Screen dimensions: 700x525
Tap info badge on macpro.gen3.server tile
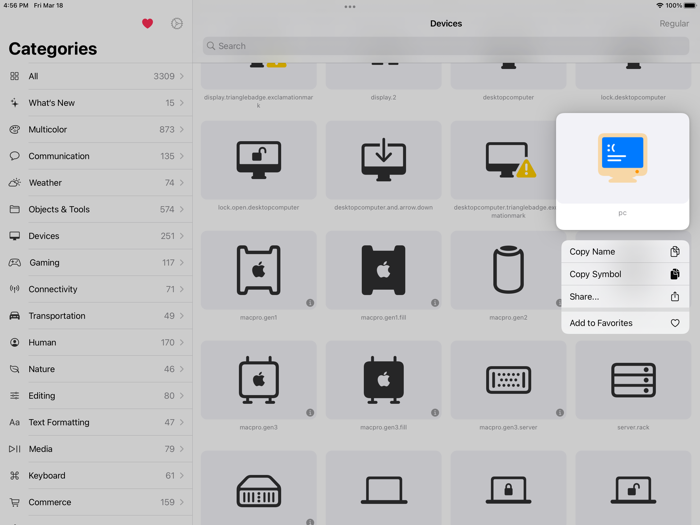click(x=560, y=412)
